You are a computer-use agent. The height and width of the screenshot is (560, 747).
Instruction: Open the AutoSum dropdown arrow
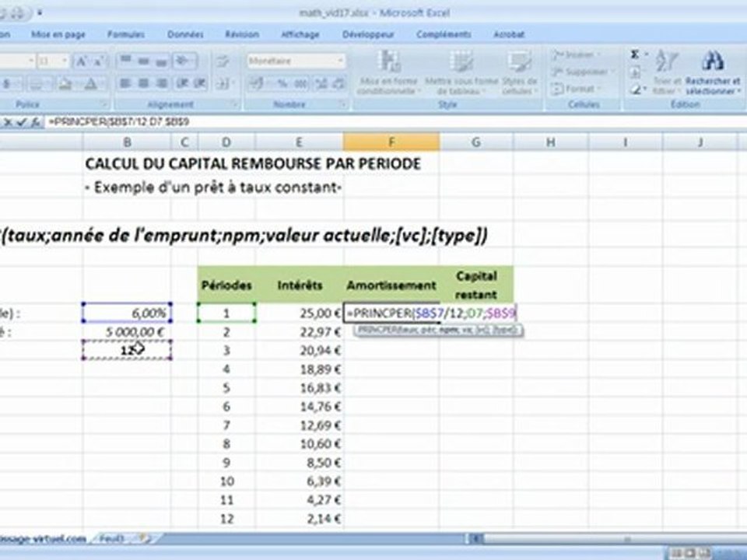point(646,54)
